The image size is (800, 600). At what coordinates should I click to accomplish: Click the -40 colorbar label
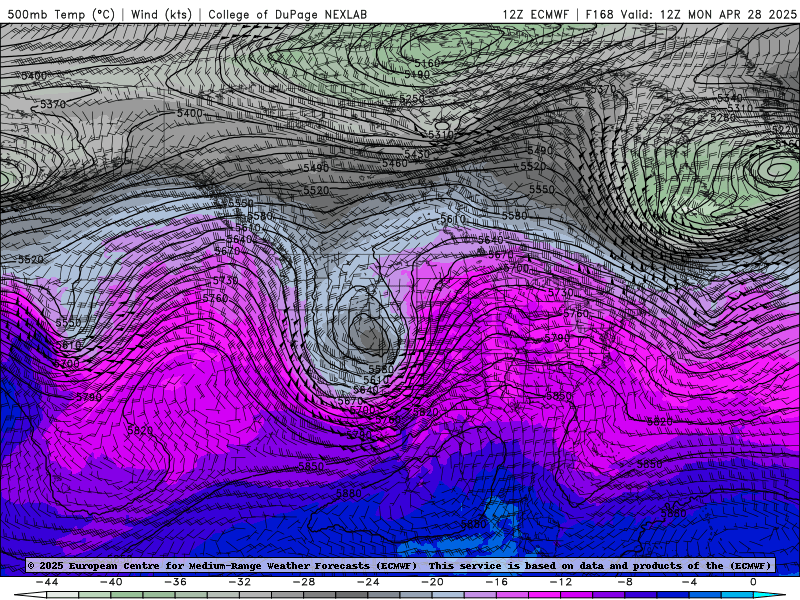(111, 582)
